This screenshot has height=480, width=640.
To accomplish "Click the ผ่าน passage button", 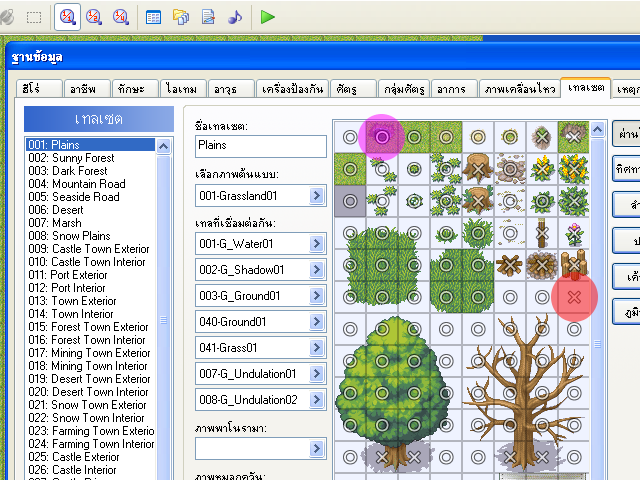I will pos(627,134).
